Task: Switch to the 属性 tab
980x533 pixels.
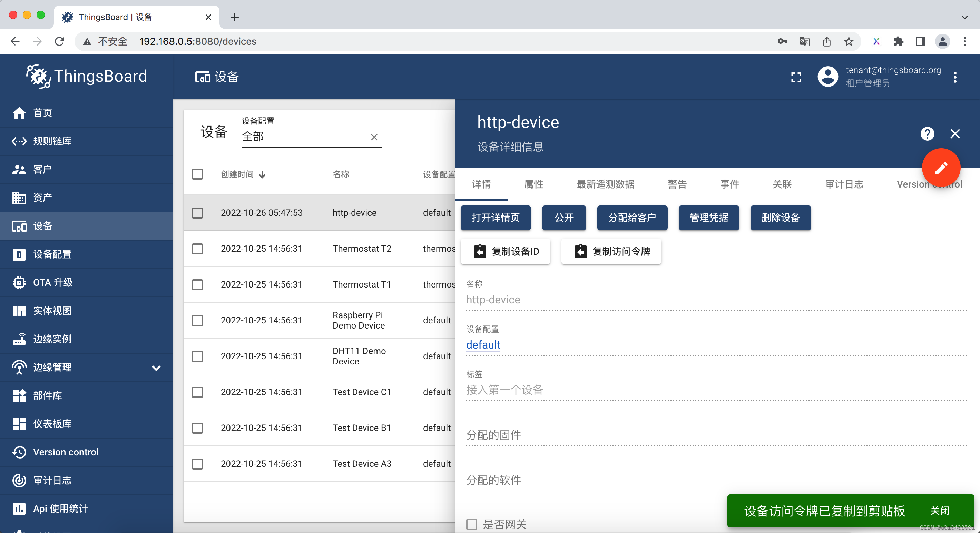Action: (x=533, y=184)
